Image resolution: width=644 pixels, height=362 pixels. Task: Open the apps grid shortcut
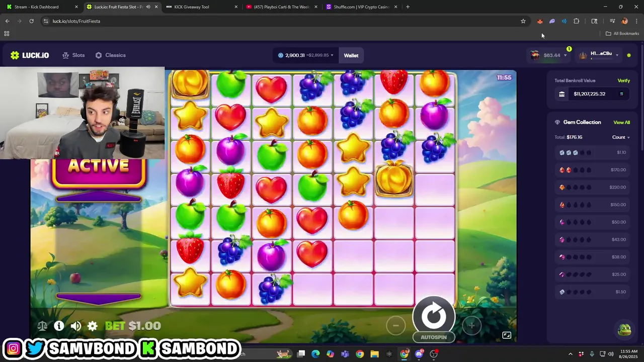(x=7, y=34)
